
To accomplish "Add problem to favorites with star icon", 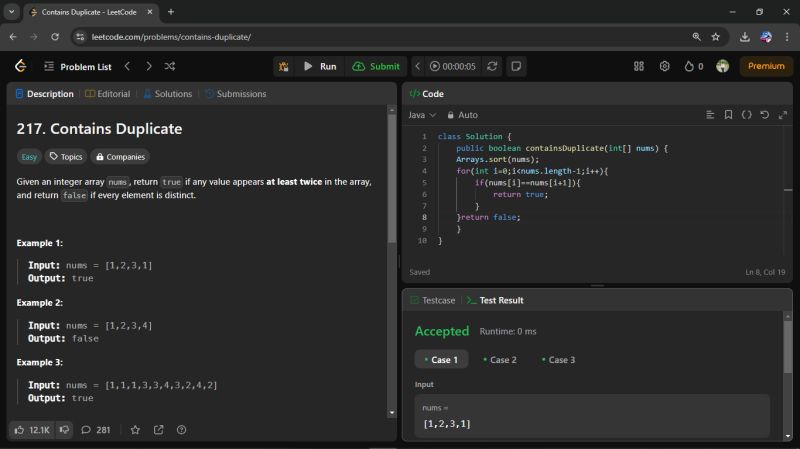I will tap(135, 430).
